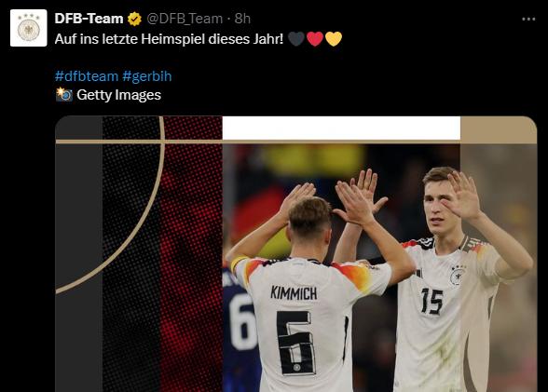Click the white banner atop the image

341,128
